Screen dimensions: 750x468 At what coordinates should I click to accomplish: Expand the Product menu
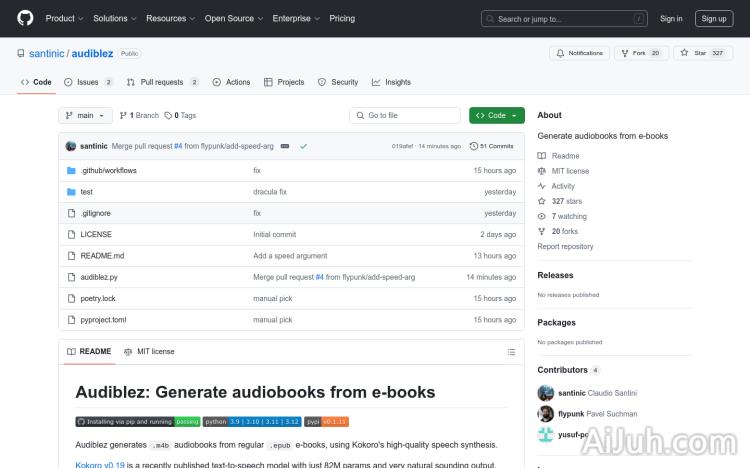pyautogui.click(x=64, y=18)
